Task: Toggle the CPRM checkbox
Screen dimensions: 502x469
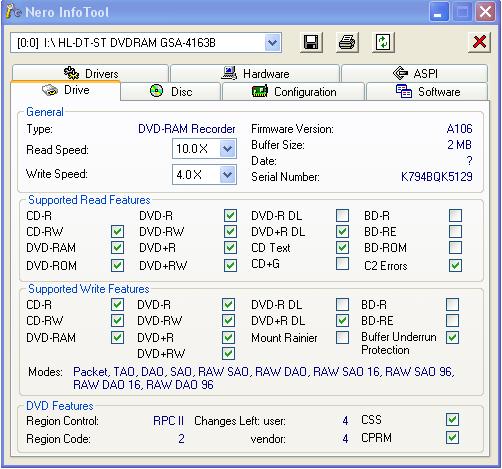Action: [452, 438]
